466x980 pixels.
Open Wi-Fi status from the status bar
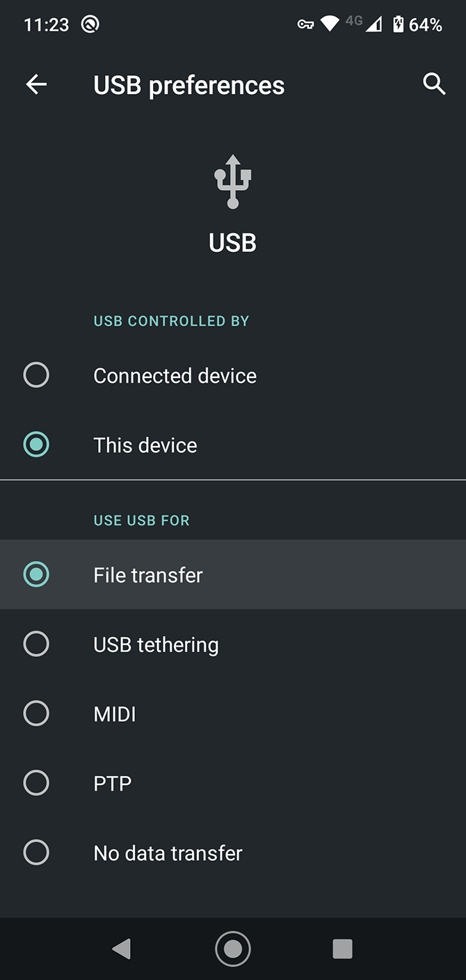(x=332, y=23)
